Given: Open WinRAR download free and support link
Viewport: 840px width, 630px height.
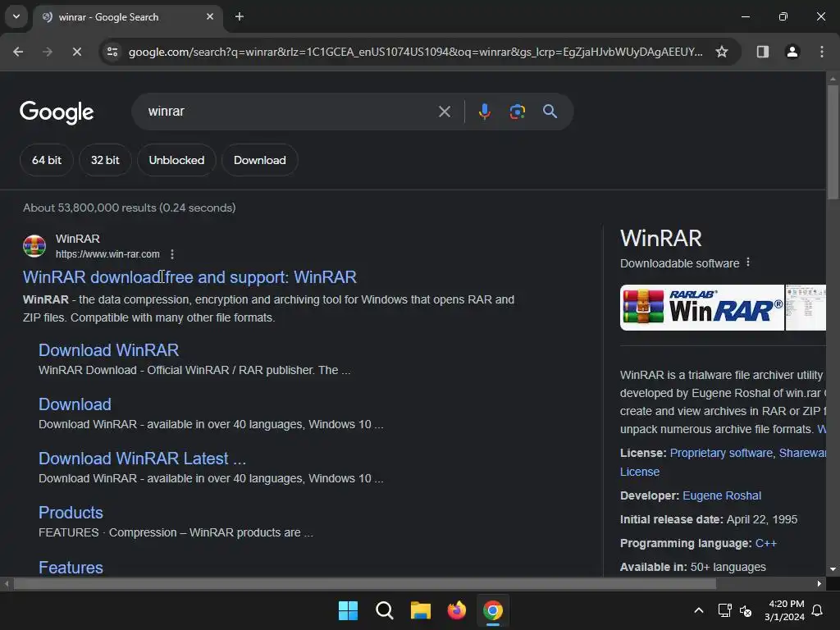Looking at the screenshot, I should tap(189, 277).
